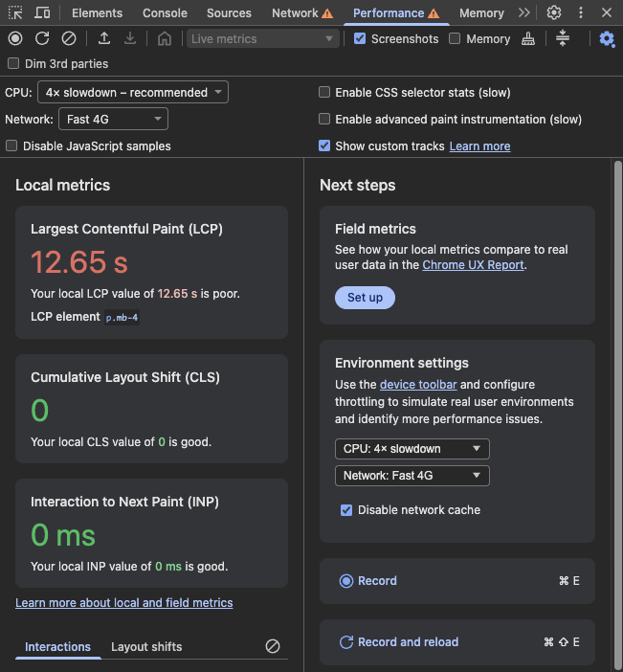This screenshot has height=672, width=623.
Task: Click the warning triangle on Performance tab
Action: click(434, 13)
